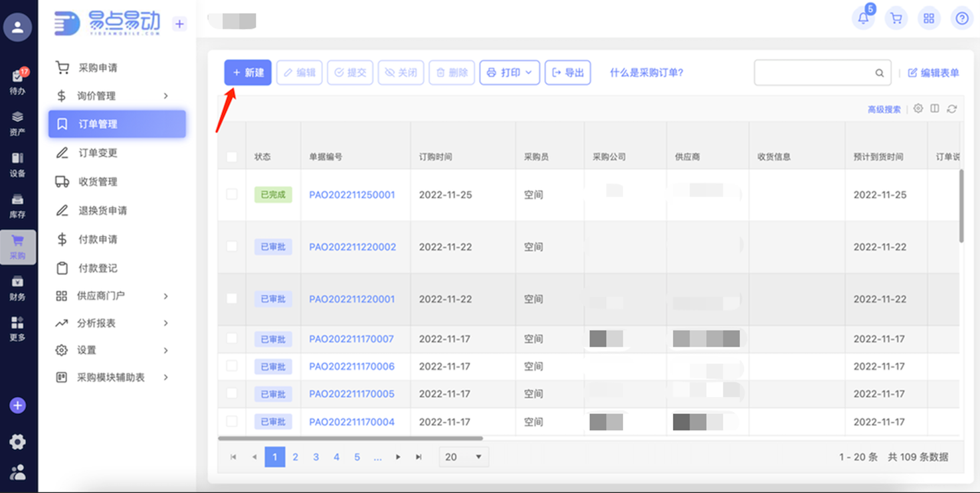Click the 关闭 close order button
The width and height of the screenshot is (980, 493).
[401, 72]
